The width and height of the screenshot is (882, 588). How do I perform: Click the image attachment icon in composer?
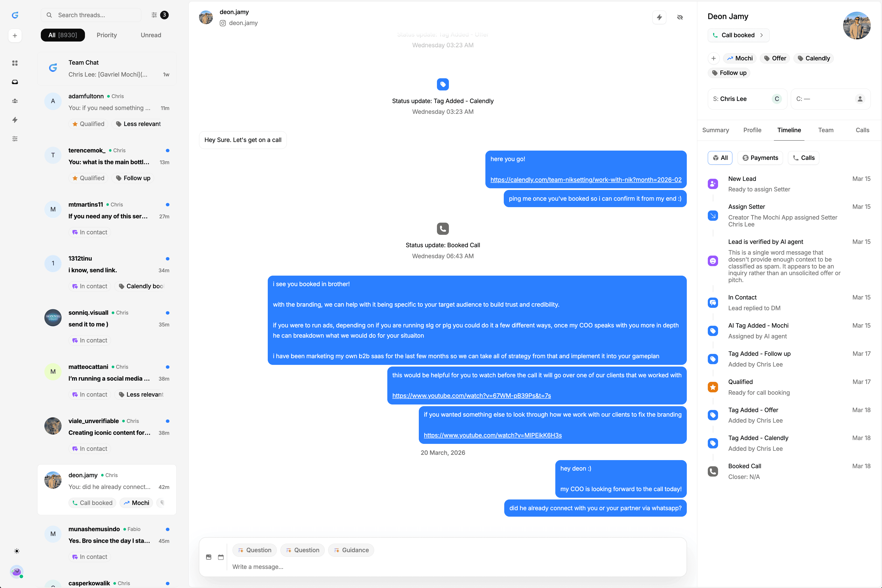[209, 557]
